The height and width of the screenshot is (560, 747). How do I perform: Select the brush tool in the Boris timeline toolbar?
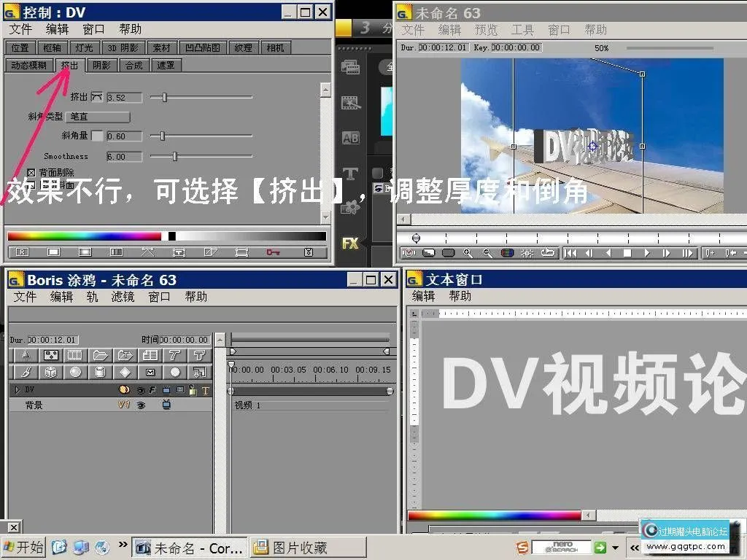26,373
